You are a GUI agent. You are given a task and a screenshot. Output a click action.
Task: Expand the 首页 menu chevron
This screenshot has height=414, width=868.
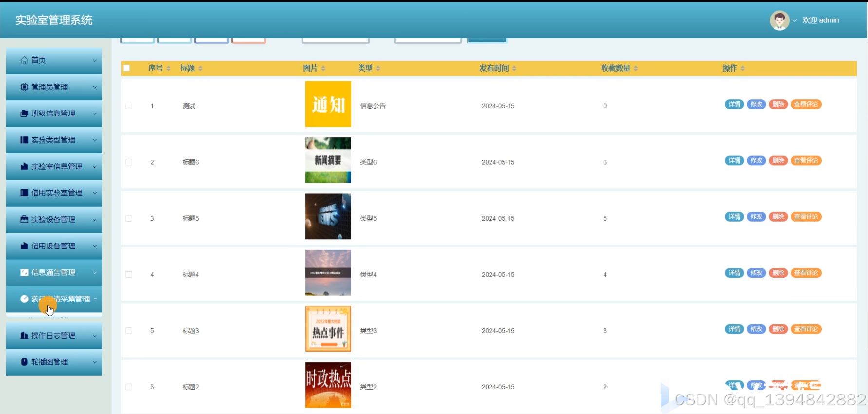pyautogui.click(x=95, y=60)
